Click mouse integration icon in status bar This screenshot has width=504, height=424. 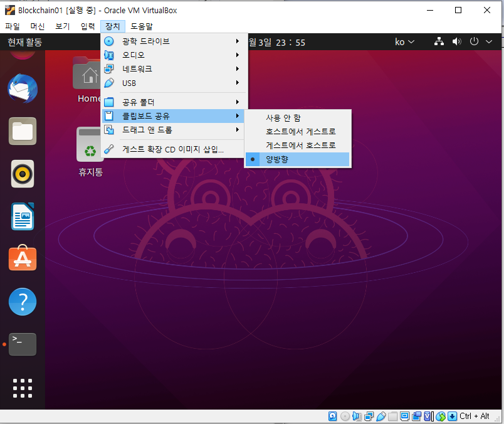441,416
